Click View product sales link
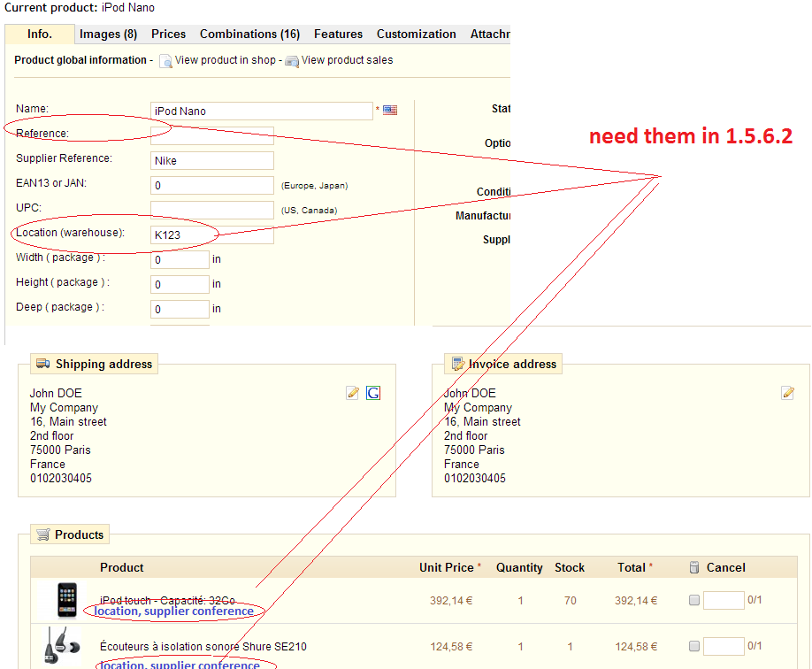The image size is (812, 669). click(347, 60)
